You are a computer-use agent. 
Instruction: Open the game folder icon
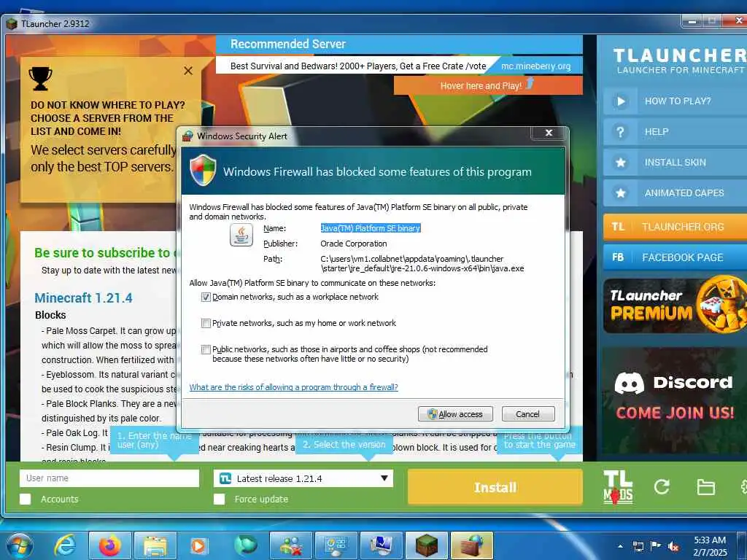coord(705,486)
